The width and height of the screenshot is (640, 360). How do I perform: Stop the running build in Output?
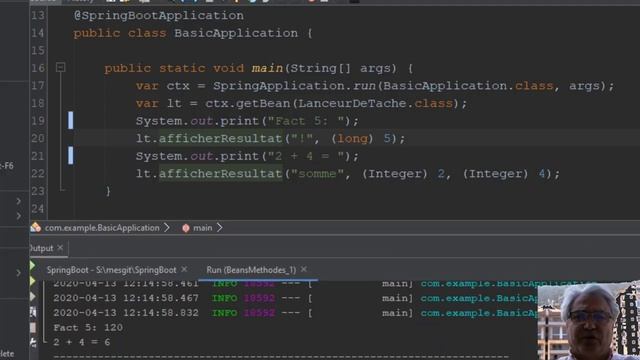[x=33, y=327]
